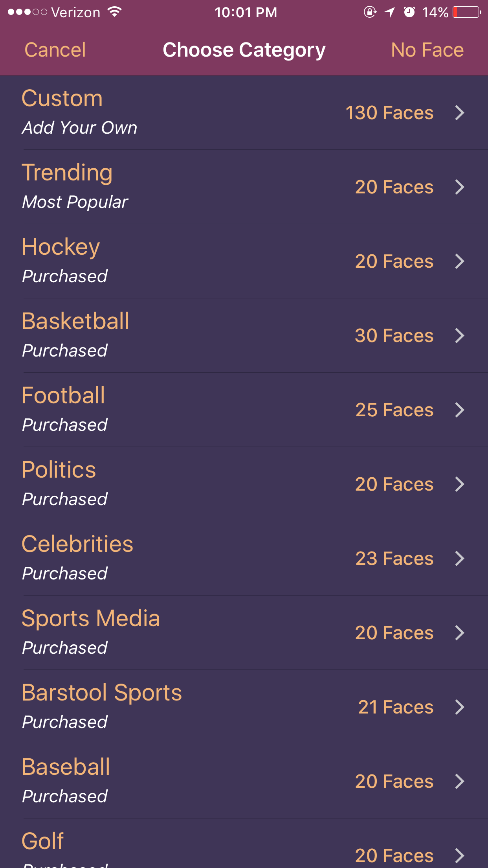Tap the cellular signal strength dots
The height and width of the screenshot is (868, 488).
(27, 12)
